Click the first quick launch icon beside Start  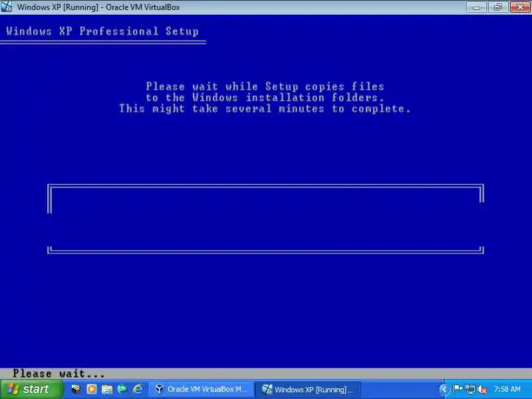76,389
